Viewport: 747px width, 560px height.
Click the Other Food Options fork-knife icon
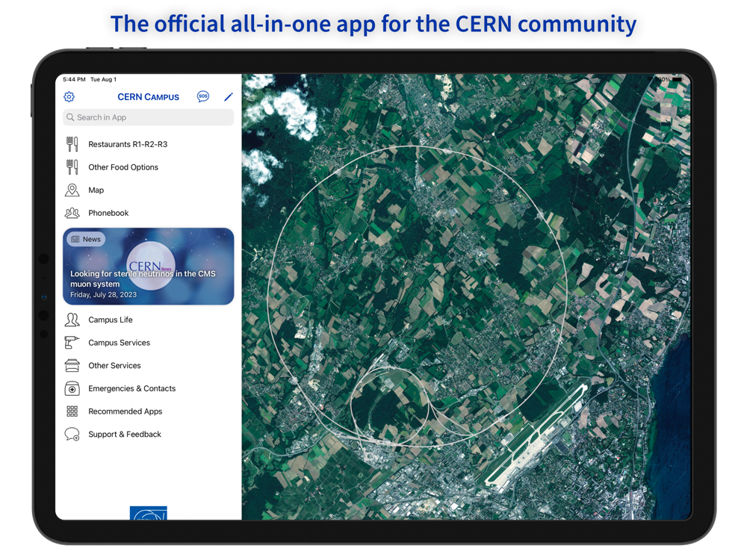72,167
